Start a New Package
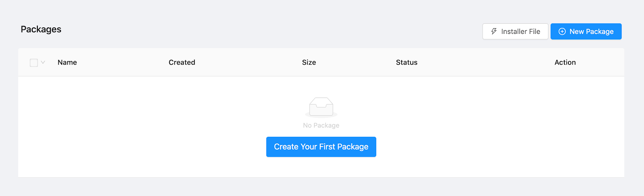Image resolution: width=644 pixels, height=196 pixels. 586,31
